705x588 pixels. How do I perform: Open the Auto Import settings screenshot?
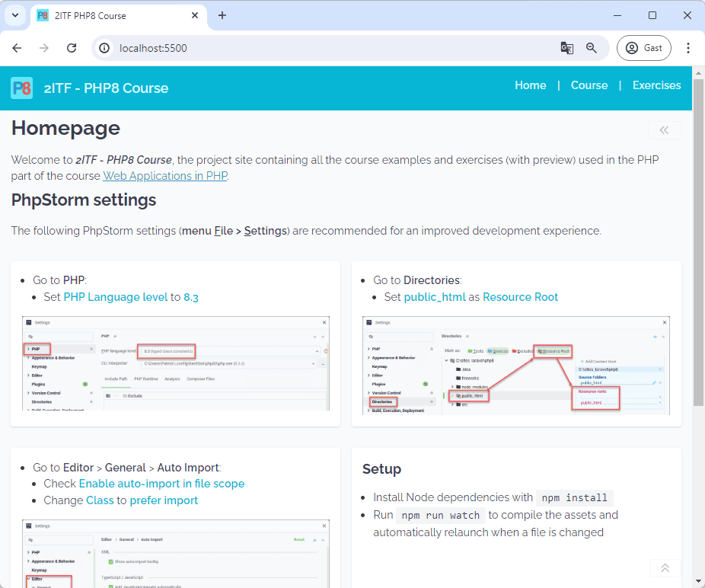pyautogui.click(x=176, y=554)
